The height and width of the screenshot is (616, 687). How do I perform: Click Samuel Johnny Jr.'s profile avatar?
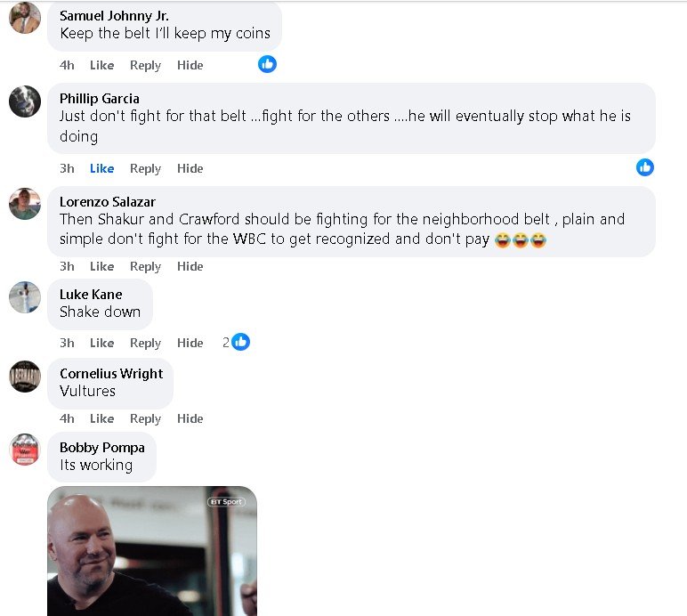coord(25,17)
